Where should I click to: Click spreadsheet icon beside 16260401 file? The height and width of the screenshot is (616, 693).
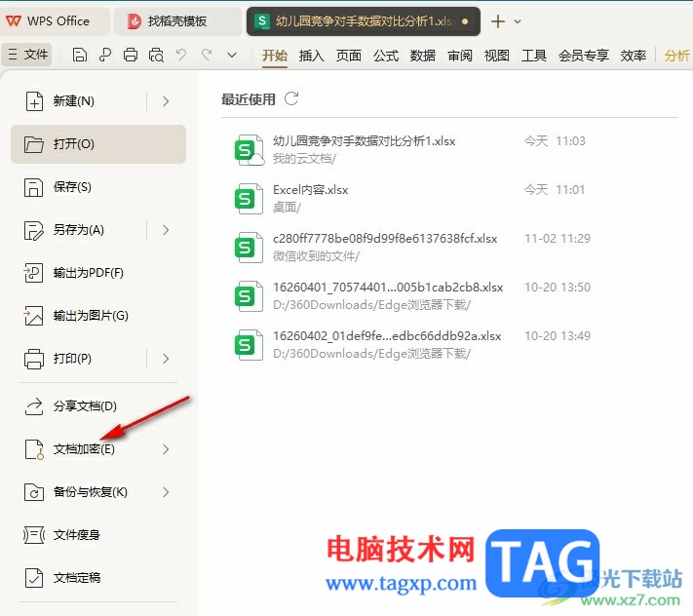[x=248, y=295]
